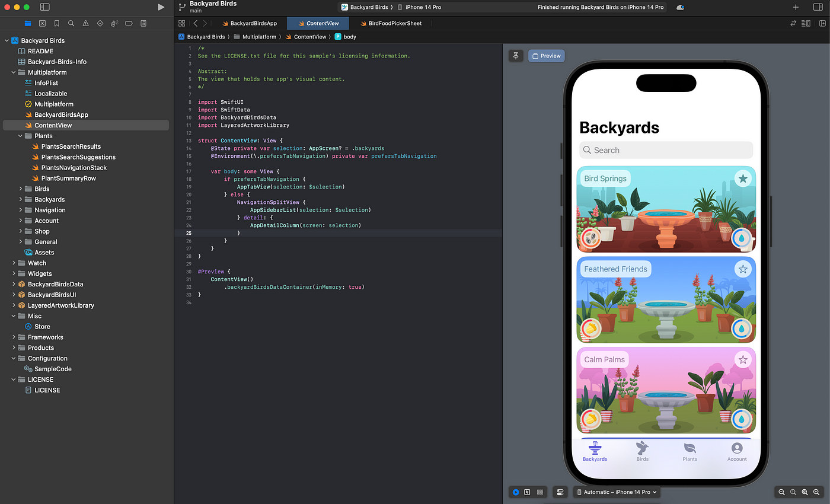Click the editor review swap-arrows icon
The width and height of the screenshot is (830, 504).
[793, 24]
